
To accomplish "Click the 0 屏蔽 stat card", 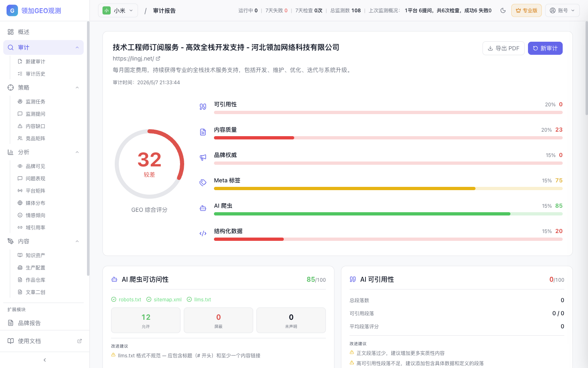I will coord(218,320).
